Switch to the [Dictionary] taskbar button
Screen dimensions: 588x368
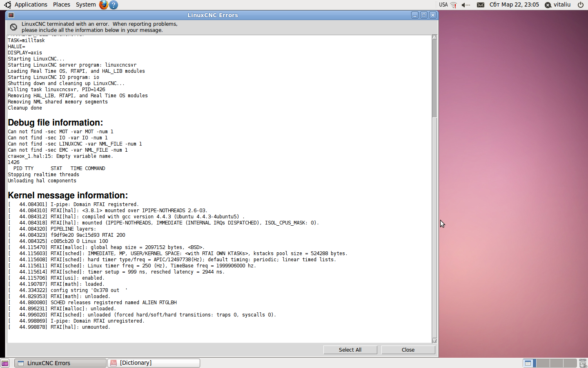[x=154, y=363]
